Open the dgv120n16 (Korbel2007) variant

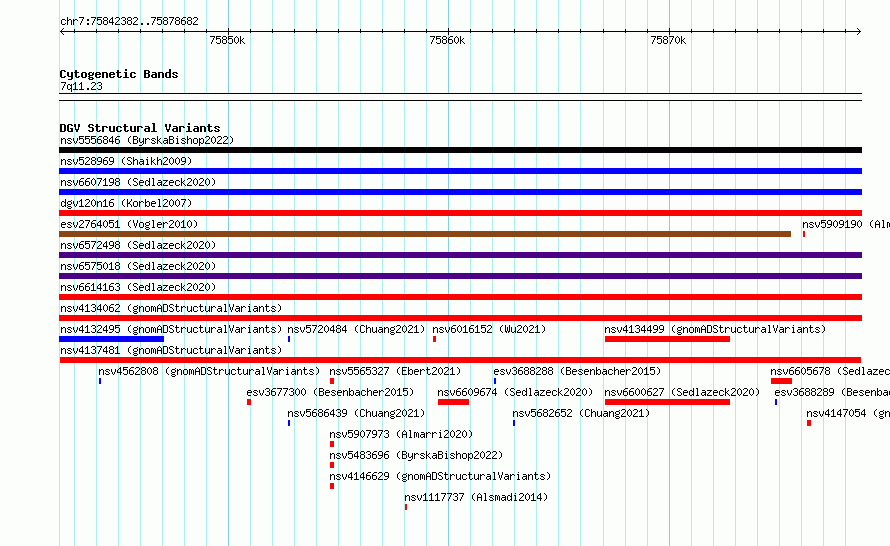[x=460, y=213]
